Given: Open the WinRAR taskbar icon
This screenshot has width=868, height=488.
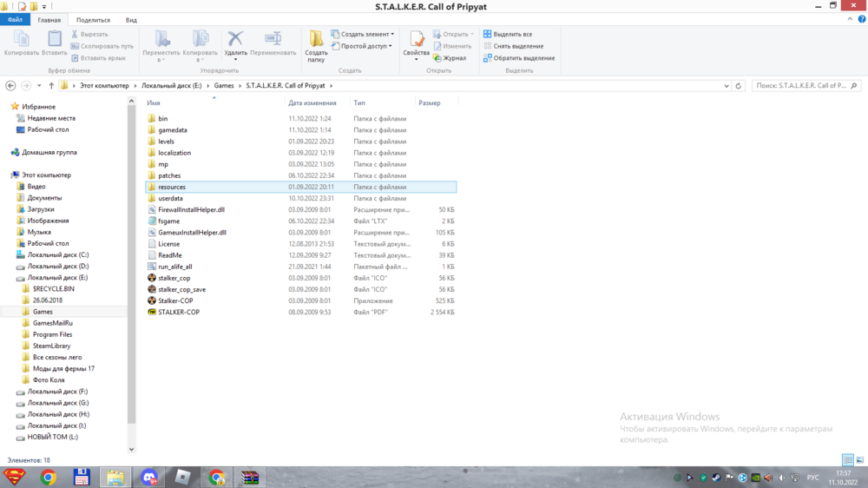Looking at the screenshot, I should pyautogui.click(x=249, y=477).
